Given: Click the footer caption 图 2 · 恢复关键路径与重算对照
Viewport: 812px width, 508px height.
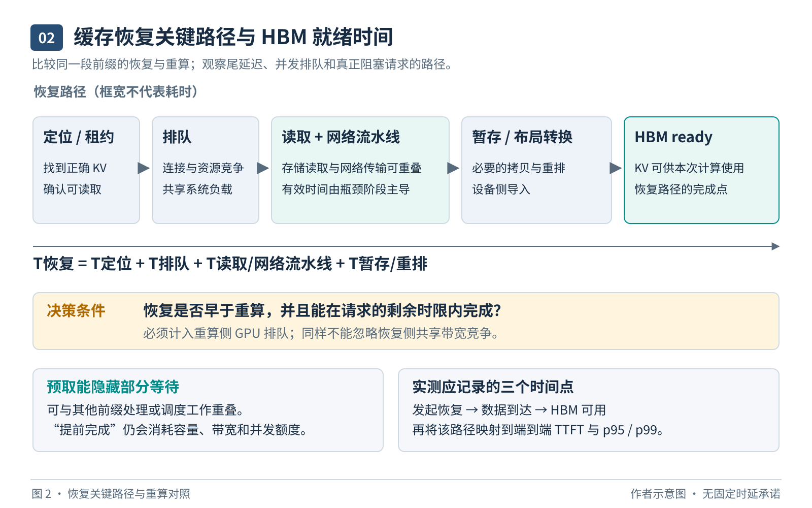Looking at the screenshot, I should point(111,494).
